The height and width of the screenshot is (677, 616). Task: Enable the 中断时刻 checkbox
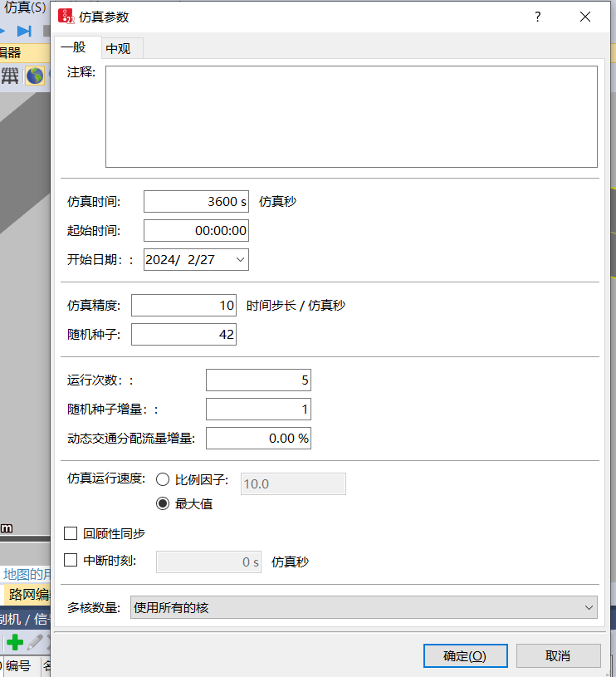[x=71, y=561]
